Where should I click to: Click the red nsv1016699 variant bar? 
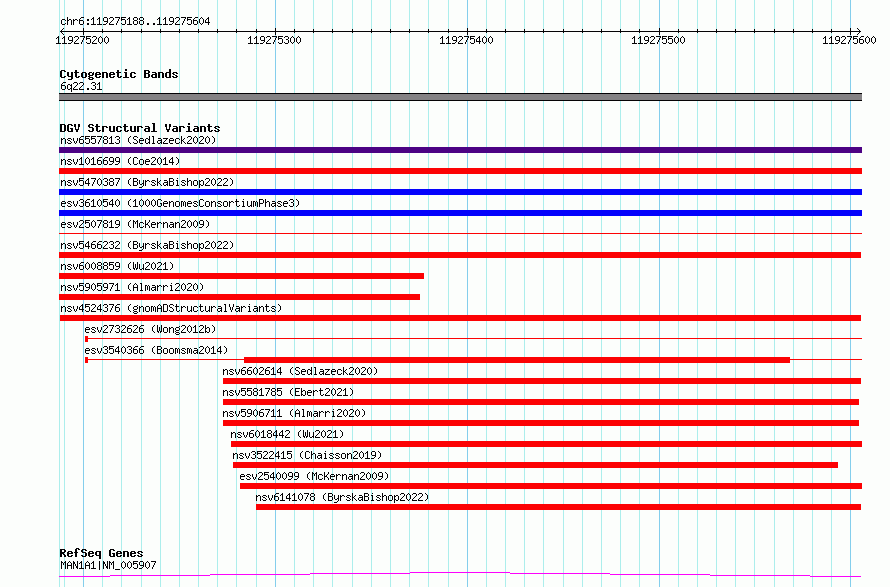pyautogui.click(x=460, y=171)
